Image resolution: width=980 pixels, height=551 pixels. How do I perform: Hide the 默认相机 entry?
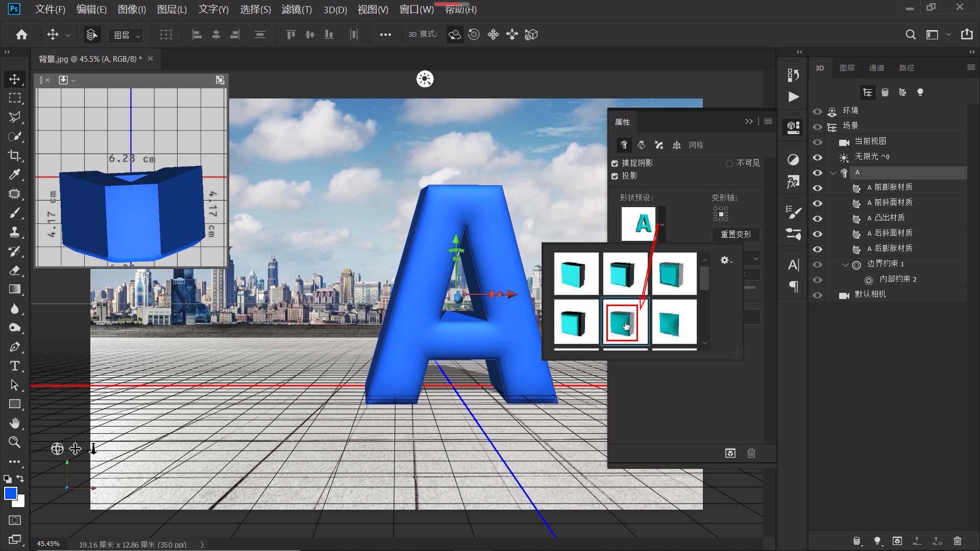click(x=818, y=295)
